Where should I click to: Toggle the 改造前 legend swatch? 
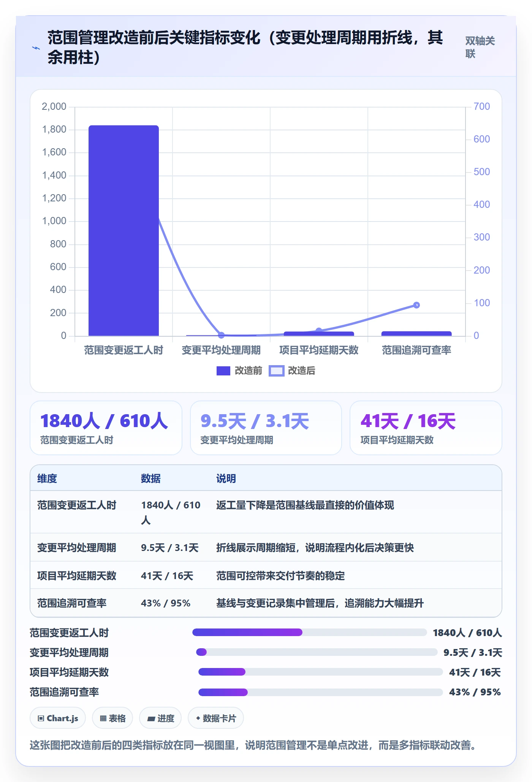(223, 371)
